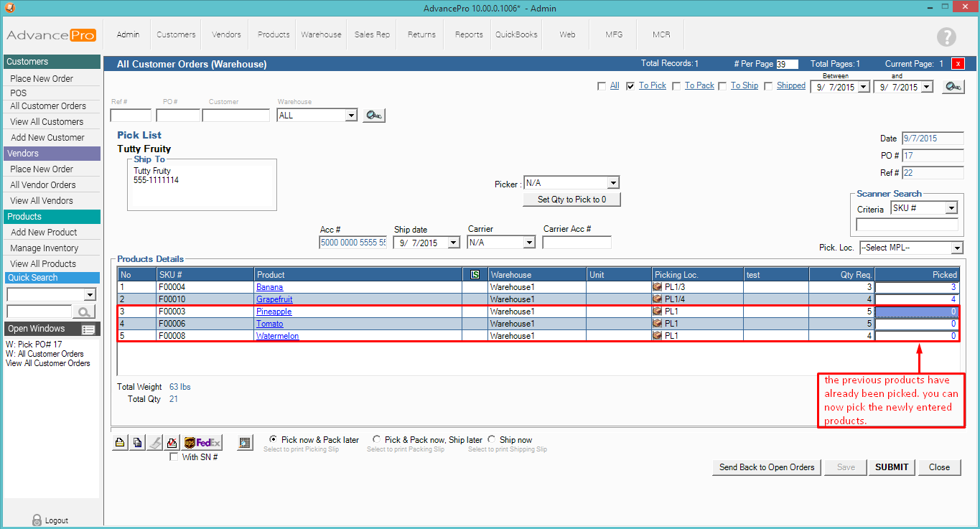Enable the With SN # checkbox
Viewport: 980px width, 529px height.
[173, 457]
